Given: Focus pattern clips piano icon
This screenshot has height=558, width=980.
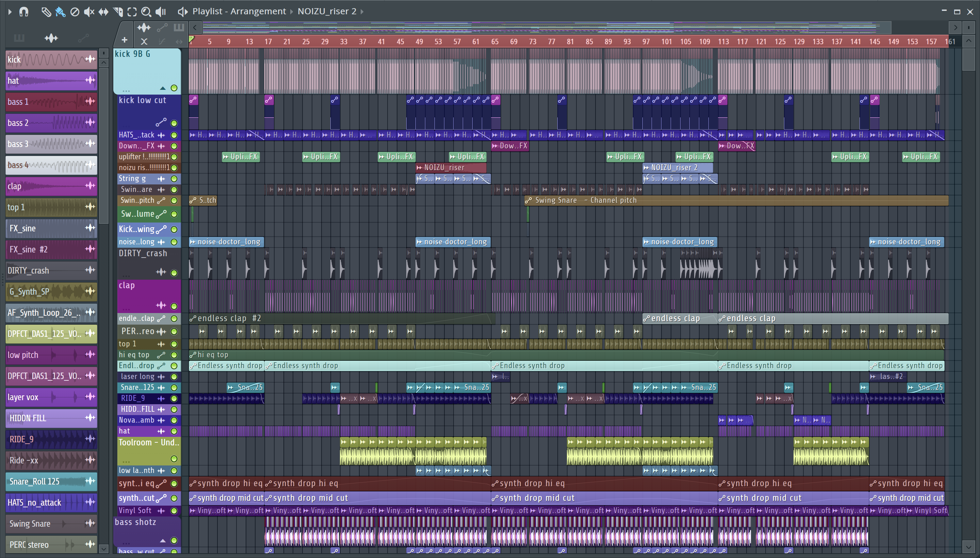Looking at the screenshot, I should [x=179, y=27].
